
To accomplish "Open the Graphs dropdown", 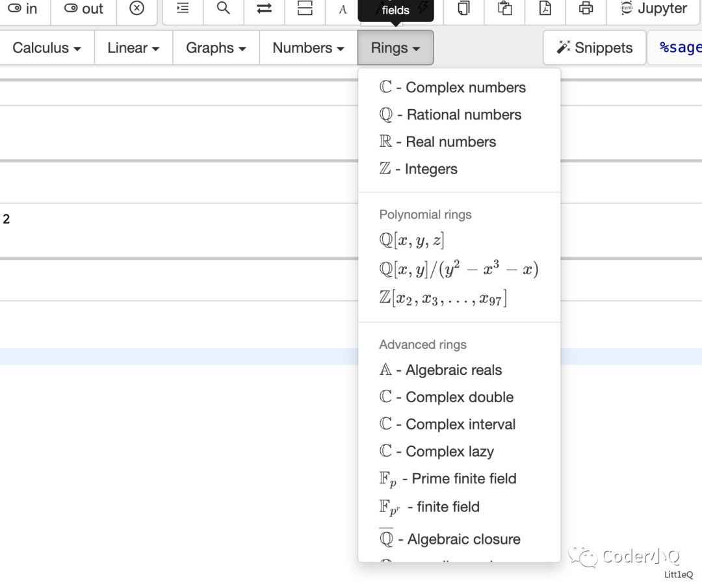I will tap(216, 48).
